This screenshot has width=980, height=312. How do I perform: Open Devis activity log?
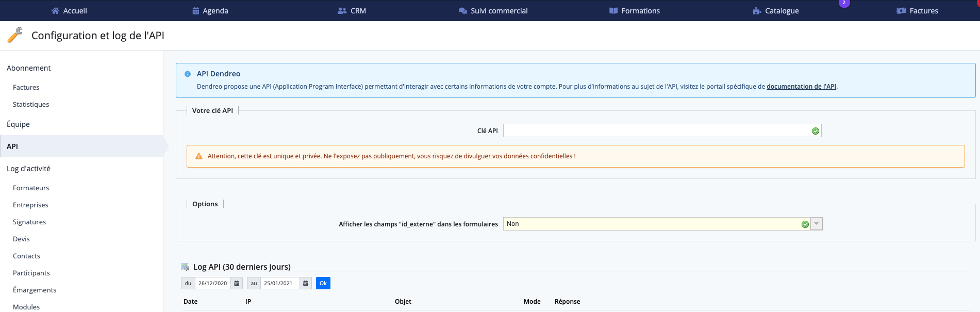[x=21, y=239]
